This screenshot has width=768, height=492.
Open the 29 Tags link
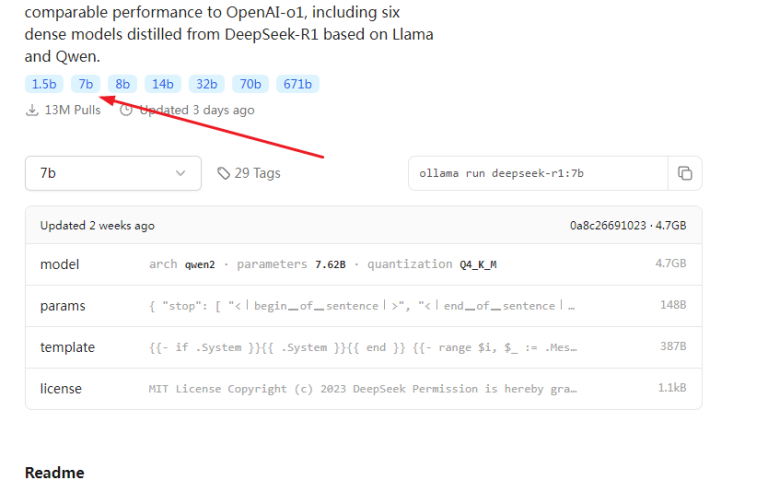[x=257, y=173]
